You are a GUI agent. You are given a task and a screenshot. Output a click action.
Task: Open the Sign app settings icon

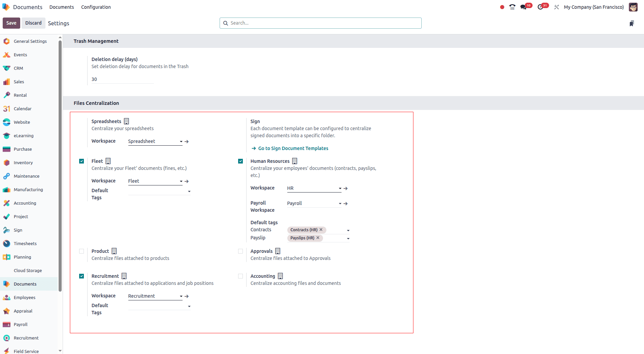click(x=6, y=230)
